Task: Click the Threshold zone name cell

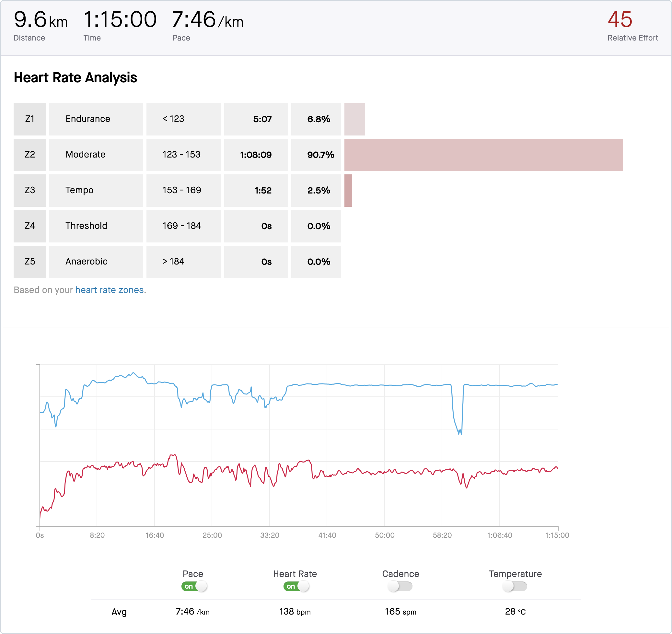Action: pyautogui.click(x=96, y=226)
